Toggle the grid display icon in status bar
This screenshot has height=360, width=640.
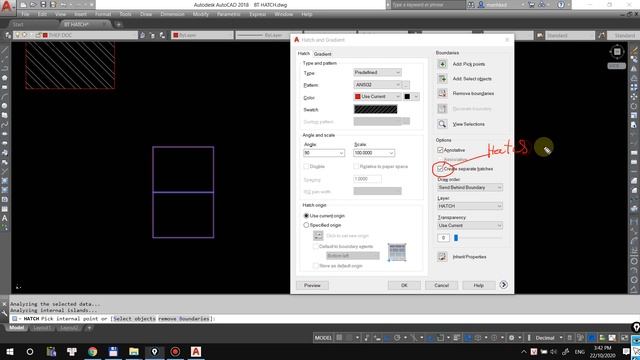339,338
